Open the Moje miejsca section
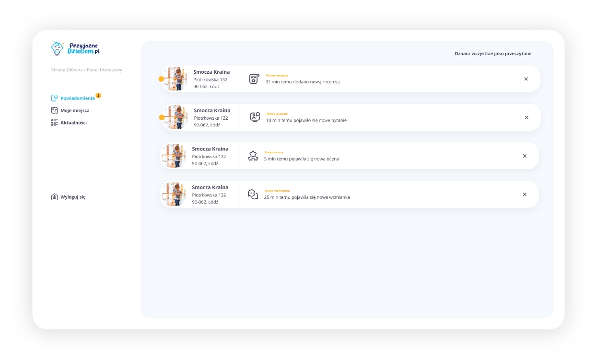Screen dimensions: 597x364 pyautogui.click(x=75, y=111)
